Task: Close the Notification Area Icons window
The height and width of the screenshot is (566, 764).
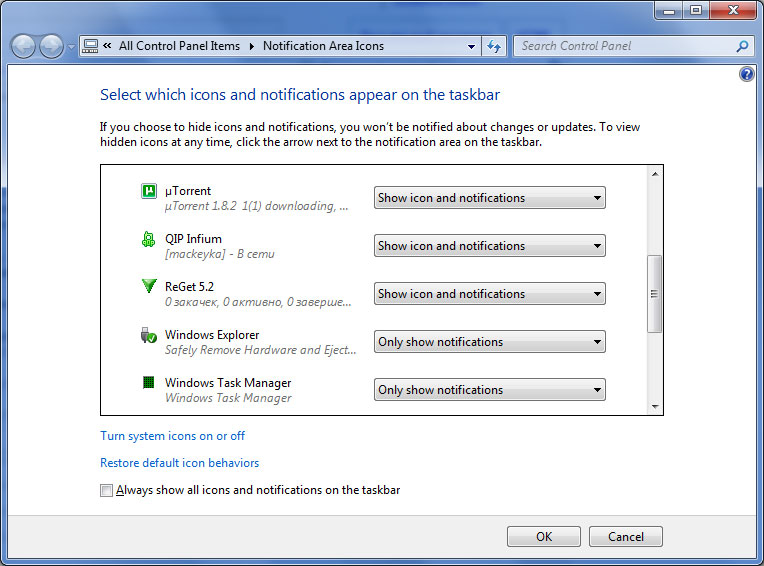Action: coord(733,10)
